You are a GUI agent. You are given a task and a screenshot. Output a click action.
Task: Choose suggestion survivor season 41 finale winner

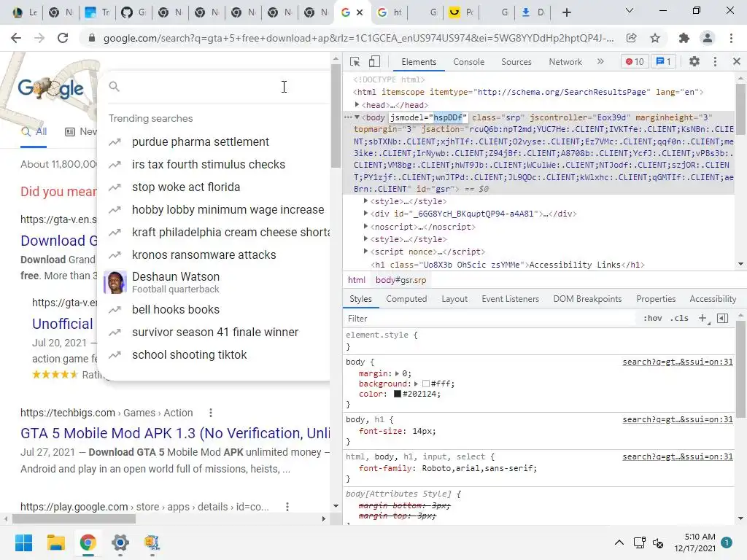point(215,332)
